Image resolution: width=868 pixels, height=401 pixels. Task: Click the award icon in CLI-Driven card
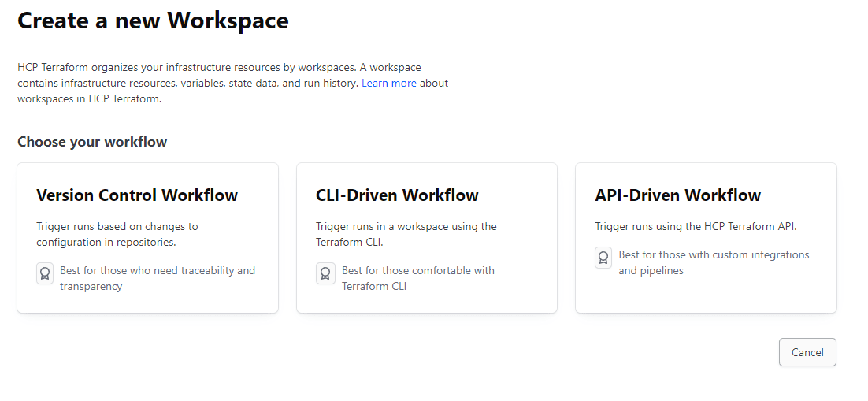click(325, 273)
